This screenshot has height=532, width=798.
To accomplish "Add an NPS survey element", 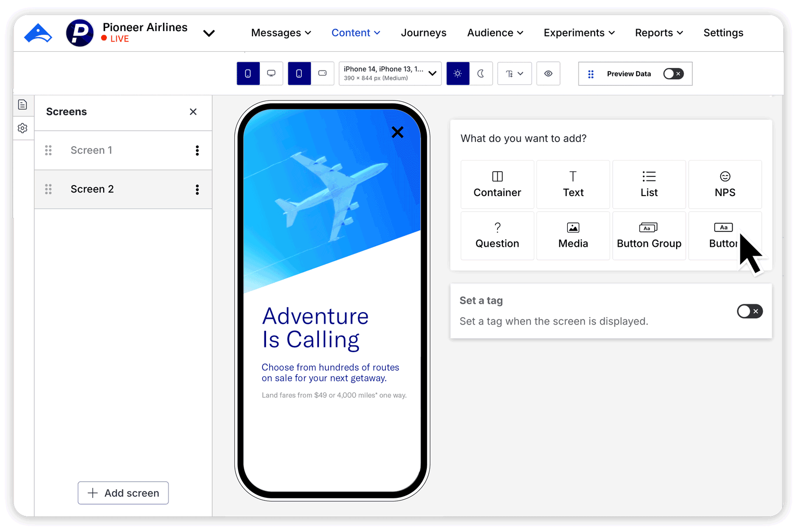I will click(x=724, y=185).
